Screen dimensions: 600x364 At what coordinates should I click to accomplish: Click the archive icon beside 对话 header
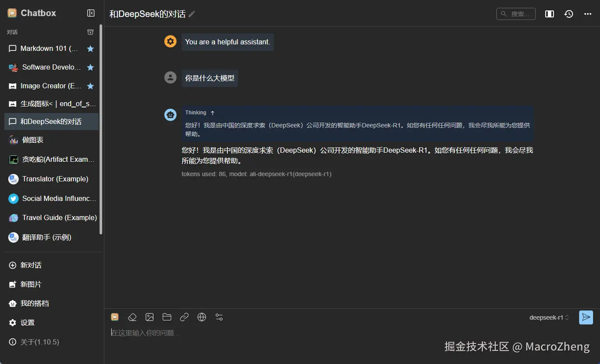coord(90,32)
